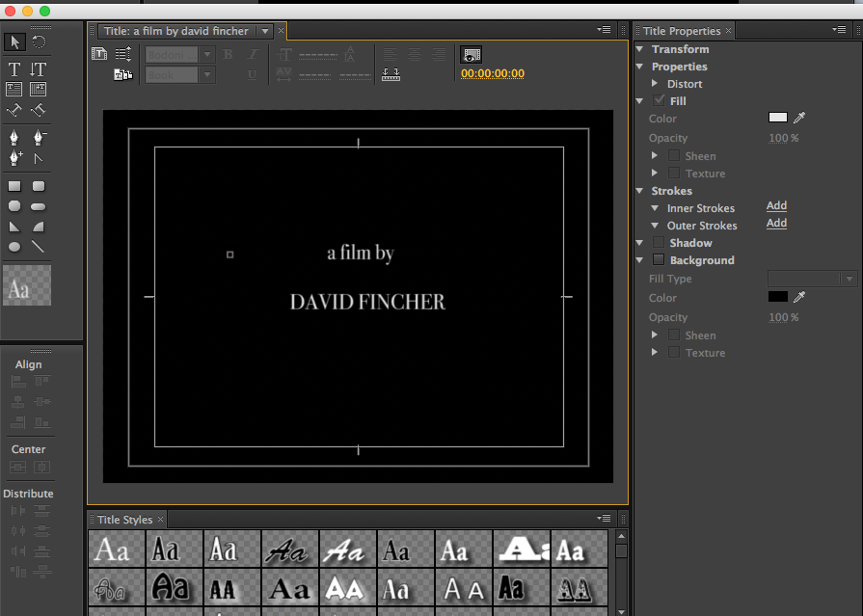Enable the Fill Texture checkbox
This screenshot has height=616, width=863.
(674, 173)
